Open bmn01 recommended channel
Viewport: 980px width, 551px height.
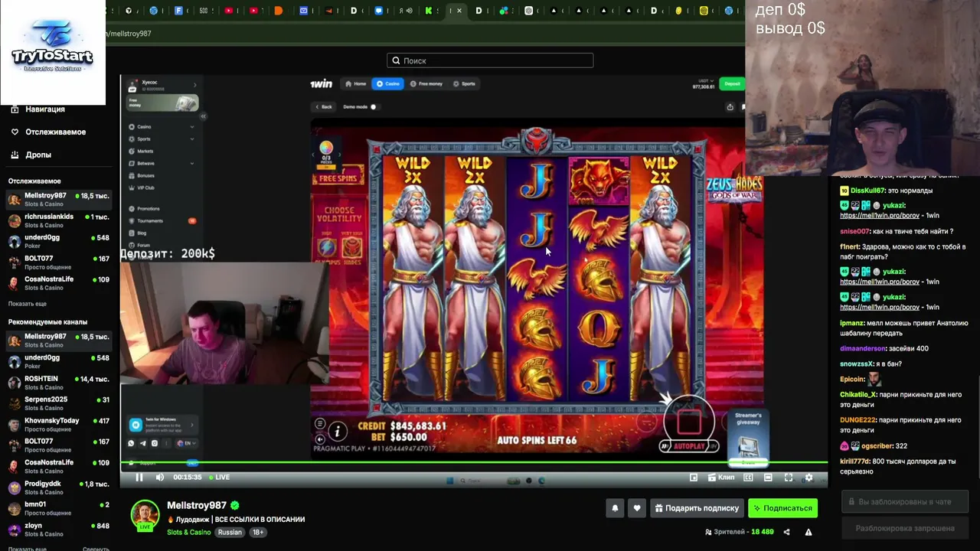(x=59, y=508)
